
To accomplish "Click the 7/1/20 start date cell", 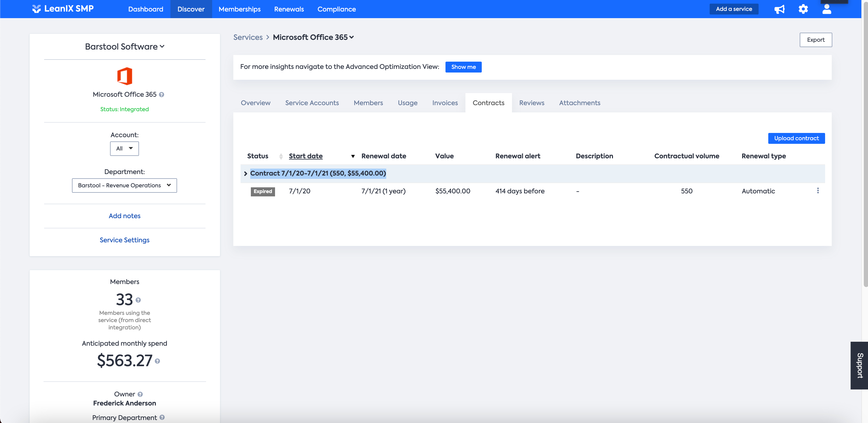I will click(x=300, y=191).
